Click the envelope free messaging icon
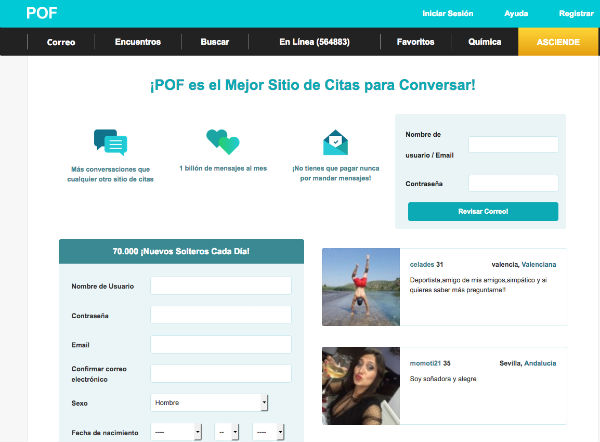 (335, 142)
